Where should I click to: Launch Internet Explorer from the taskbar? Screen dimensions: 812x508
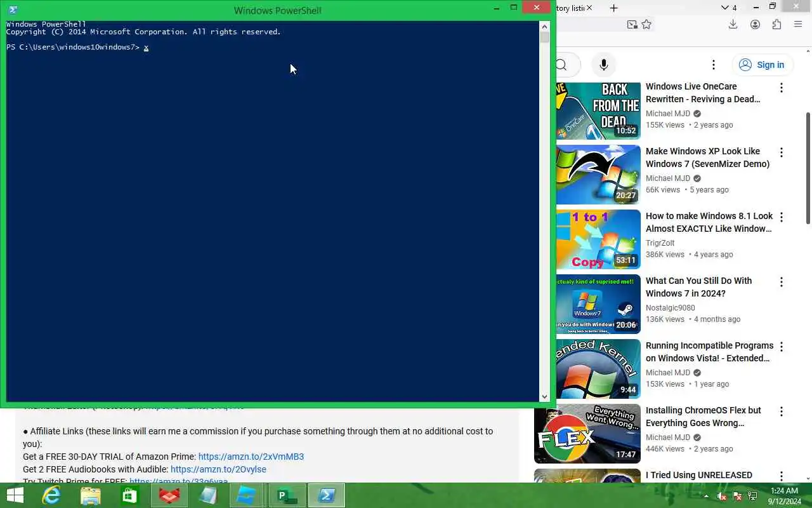(x=51, y=495)
